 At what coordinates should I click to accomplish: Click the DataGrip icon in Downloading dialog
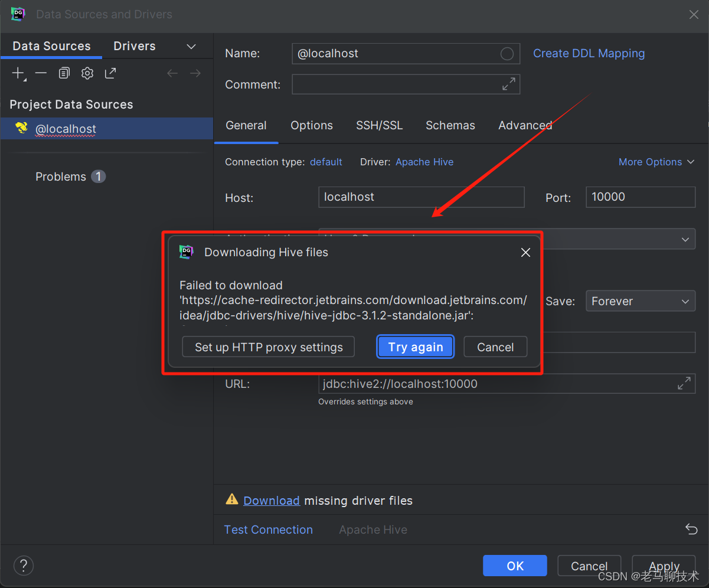[187, 252]
